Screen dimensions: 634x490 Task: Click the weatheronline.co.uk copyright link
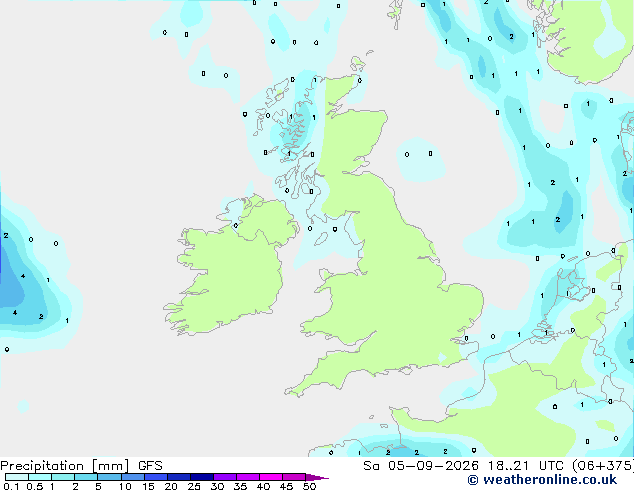coord(542,480)
